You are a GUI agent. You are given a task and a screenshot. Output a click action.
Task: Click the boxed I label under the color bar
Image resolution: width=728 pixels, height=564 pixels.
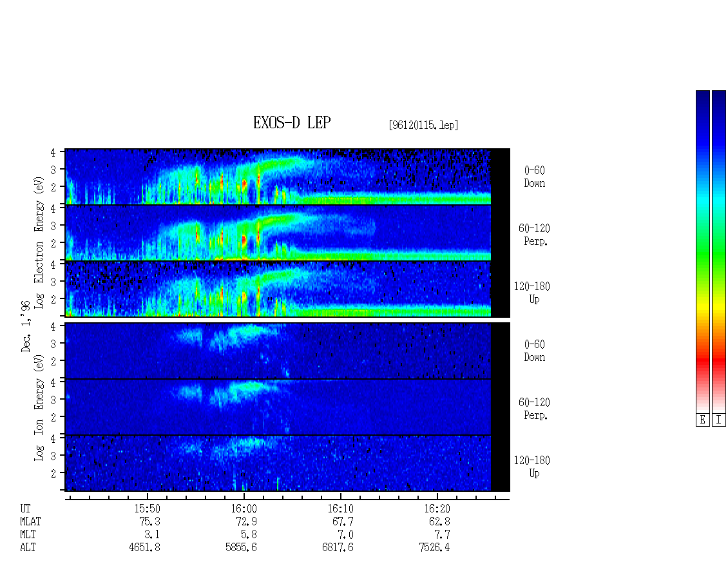coord(719,420)
